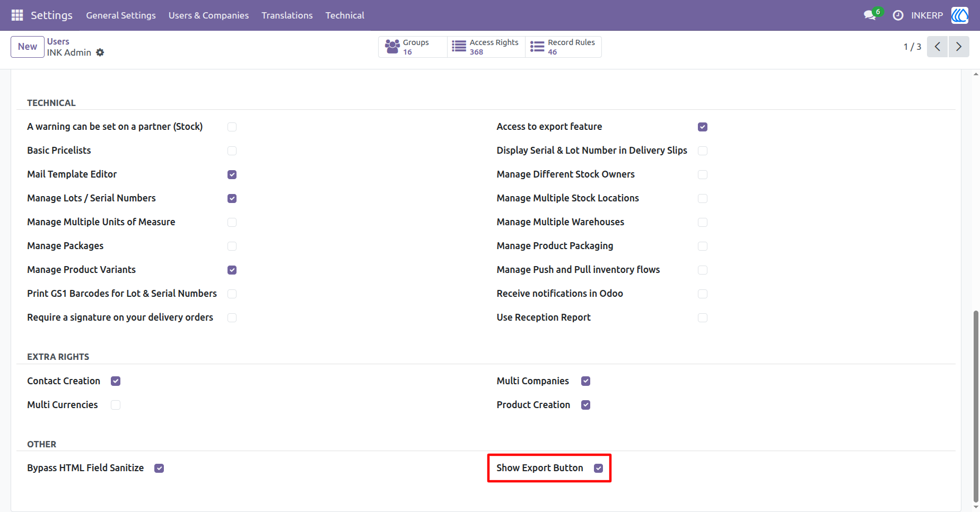980x512 pixels.
Task: Enable Manage Packages checkbox
Action: 232,246
